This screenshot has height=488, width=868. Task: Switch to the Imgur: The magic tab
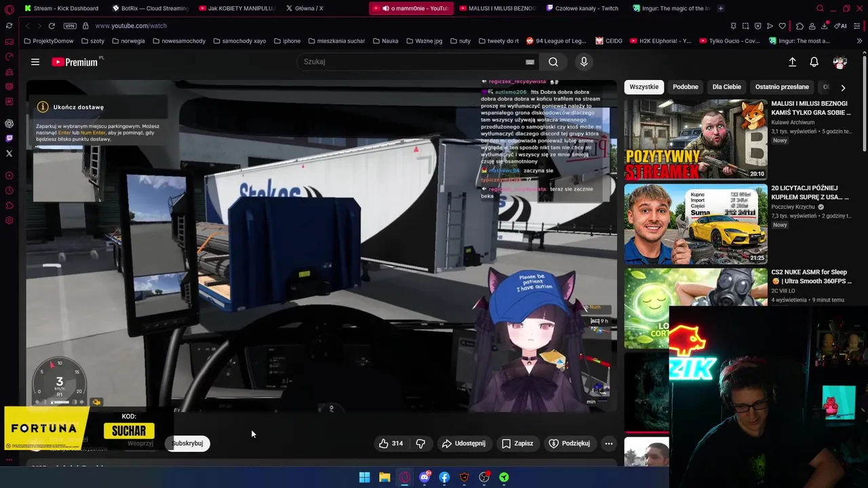[671, 8]
